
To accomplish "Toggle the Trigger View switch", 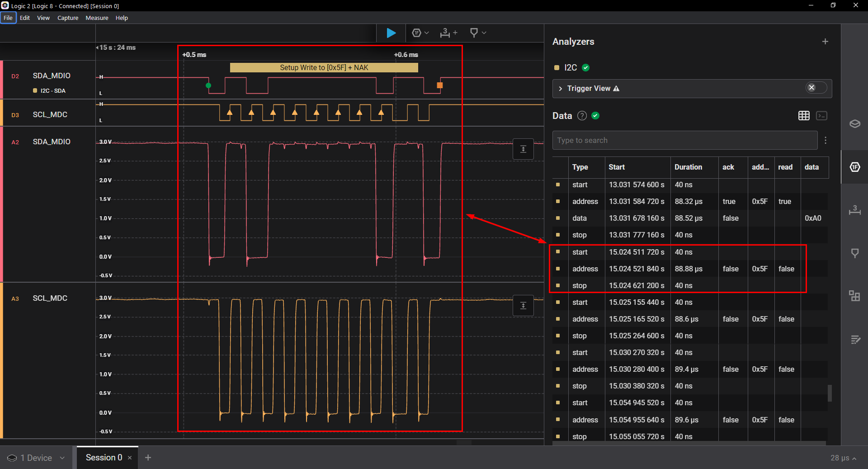I will 816,88.
